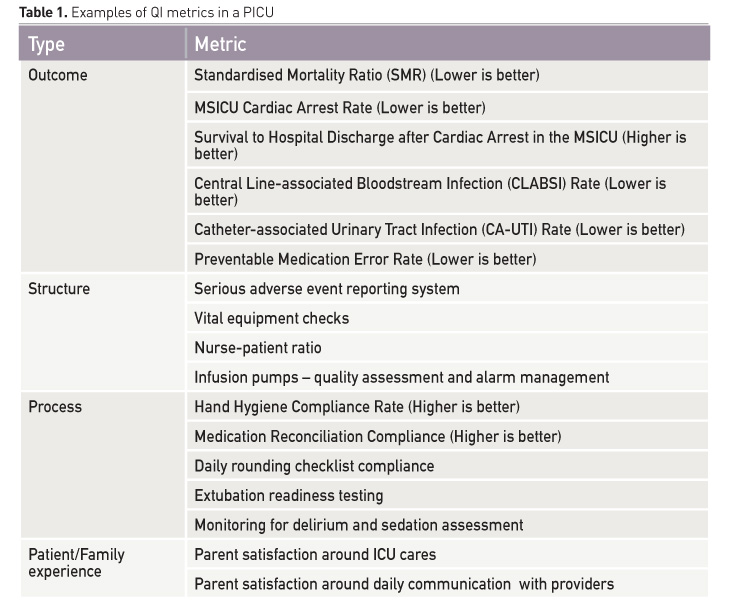Image resolution: width=734 pixels, height=615 pixels.
Task: Click the CLABSI Rate metric row
Action: 430,191
